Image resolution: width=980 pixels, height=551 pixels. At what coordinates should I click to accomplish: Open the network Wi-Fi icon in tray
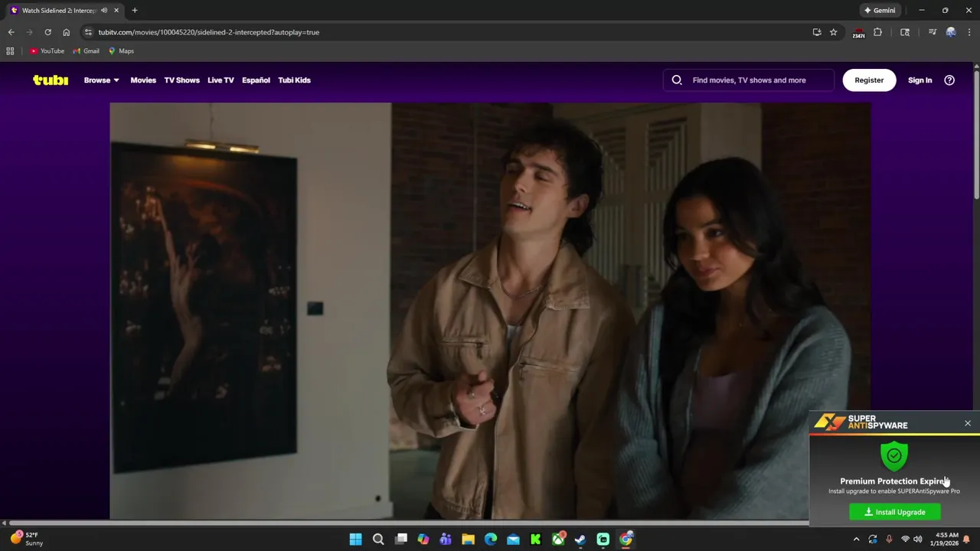(x=905, y=540)
